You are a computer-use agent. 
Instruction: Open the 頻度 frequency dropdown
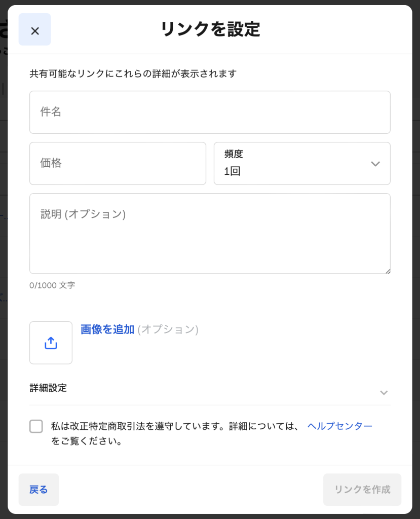click(301, 164)
